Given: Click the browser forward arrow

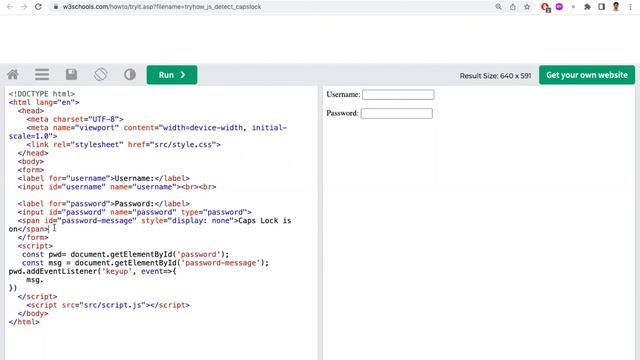Looking at the screenshot, I should pos(24,7).
